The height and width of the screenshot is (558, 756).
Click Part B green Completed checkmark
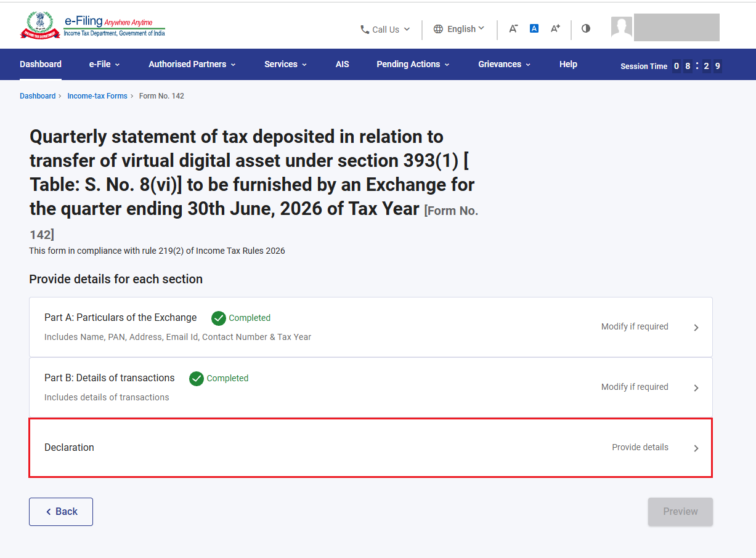point(196,378)
